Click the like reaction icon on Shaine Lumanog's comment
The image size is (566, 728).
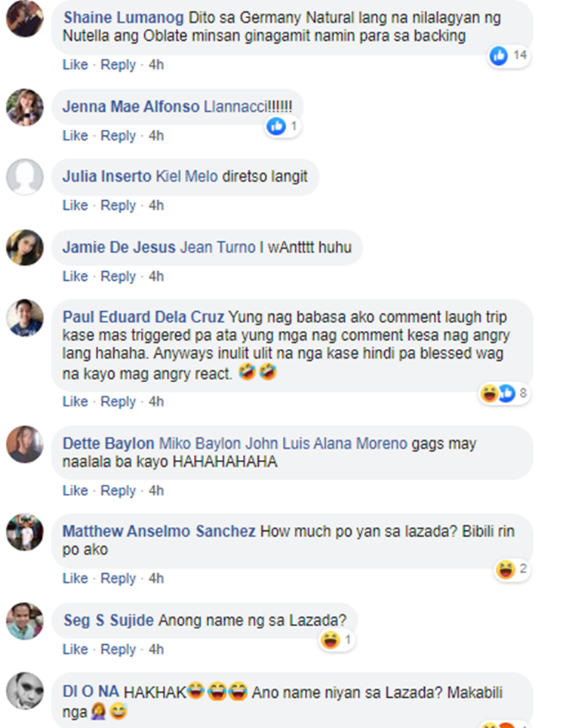click(499, 56)
